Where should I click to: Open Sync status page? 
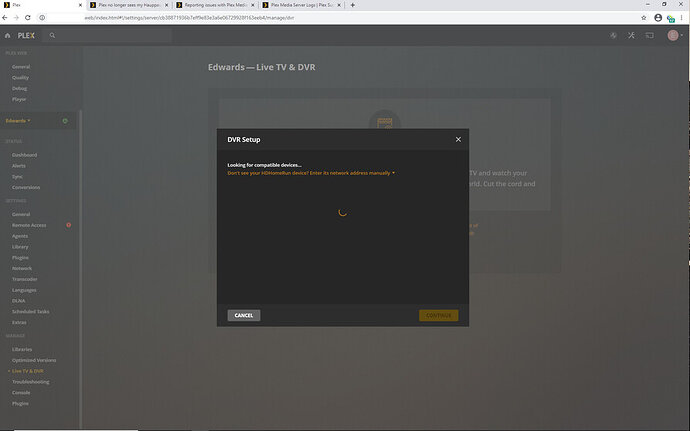pyautogui.click(x=17, y=177)
